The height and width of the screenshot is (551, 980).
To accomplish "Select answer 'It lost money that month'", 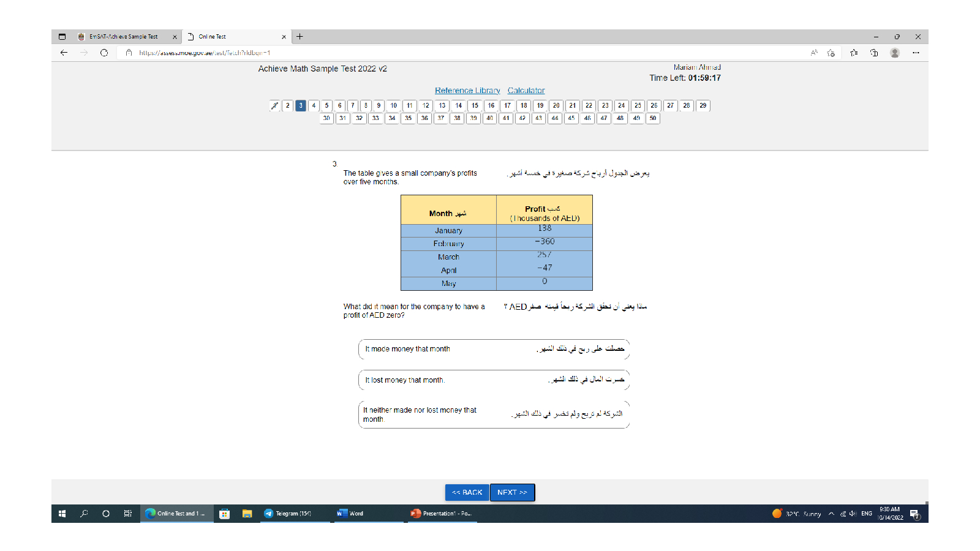I will (494, 380).
